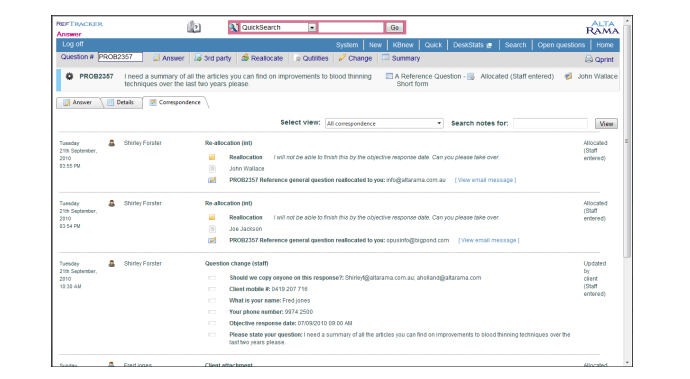This screenshot has width=690, height=379.
Task: Click 'Shirley Forster' on 03:55 PM entry
Action: (x=143, y=143)
